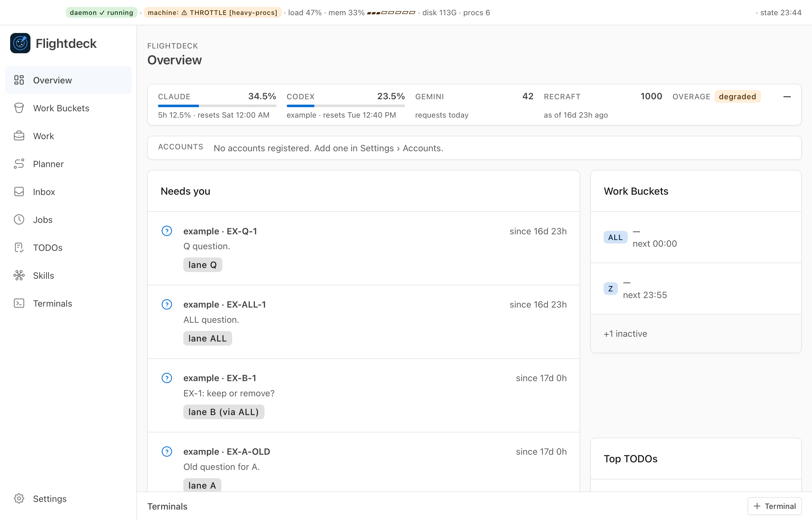The image size is (812, 520).
Task: Click the Work Buckets bucket icon
Action: 19,108
